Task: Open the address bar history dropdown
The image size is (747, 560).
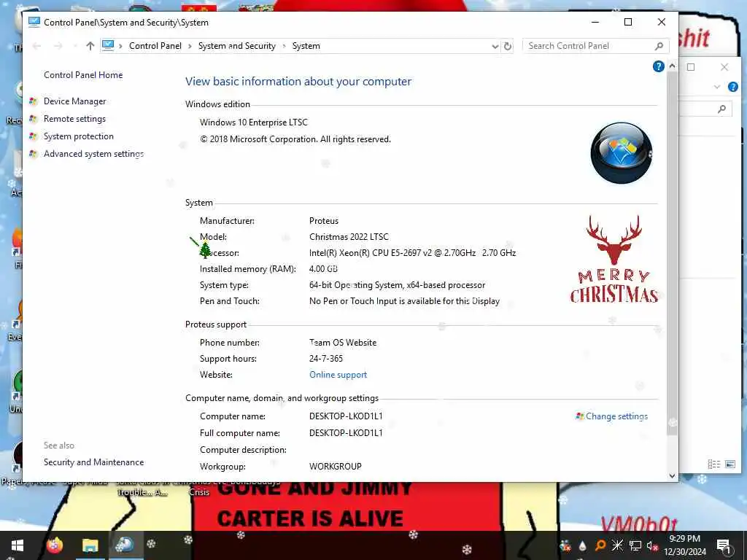Action: (495, 46)
